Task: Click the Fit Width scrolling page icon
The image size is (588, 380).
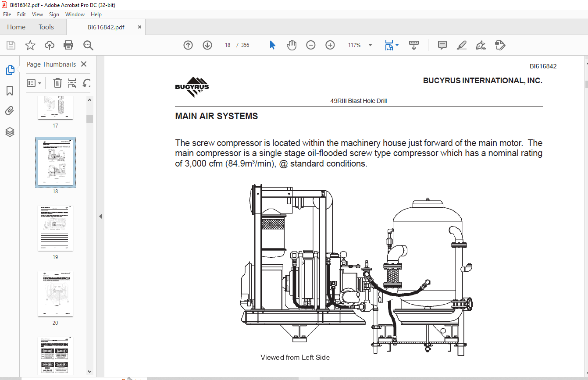Action: [389, 45]
